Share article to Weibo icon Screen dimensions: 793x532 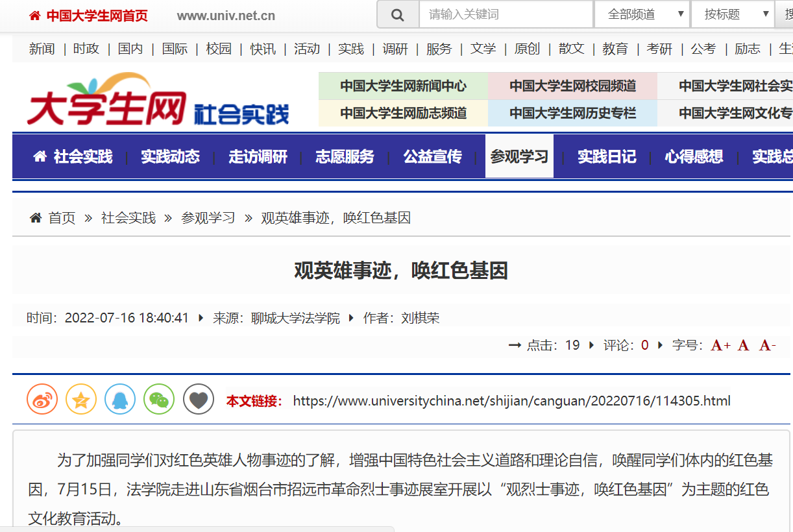point(42,400)
